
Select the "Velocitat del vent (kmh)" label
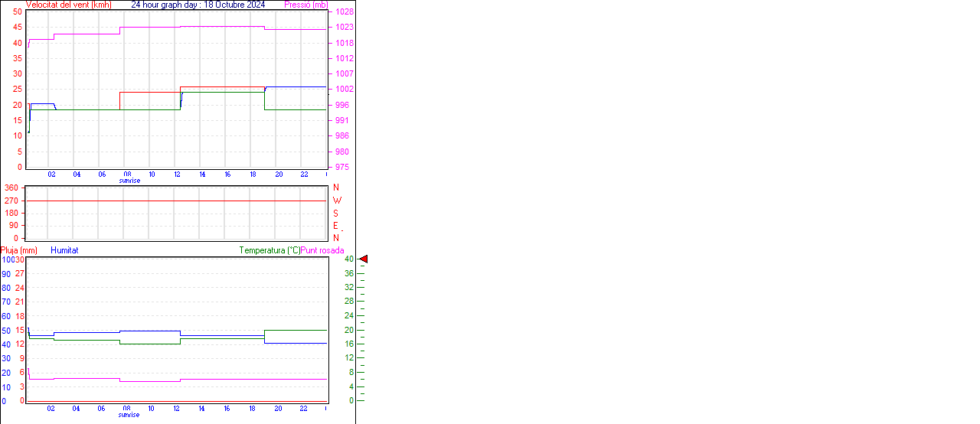[68, 5]
